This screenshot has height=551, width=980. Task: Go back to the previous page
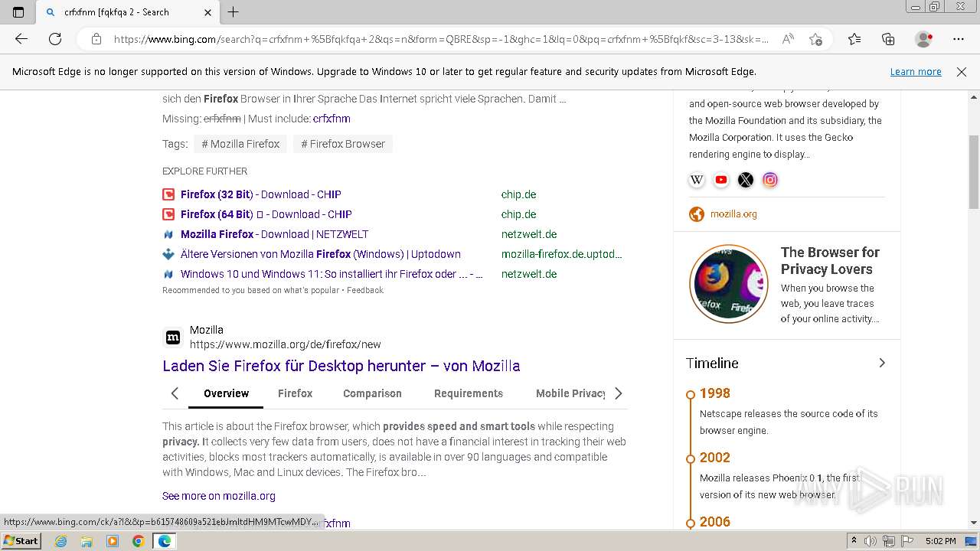pos(21,39)
